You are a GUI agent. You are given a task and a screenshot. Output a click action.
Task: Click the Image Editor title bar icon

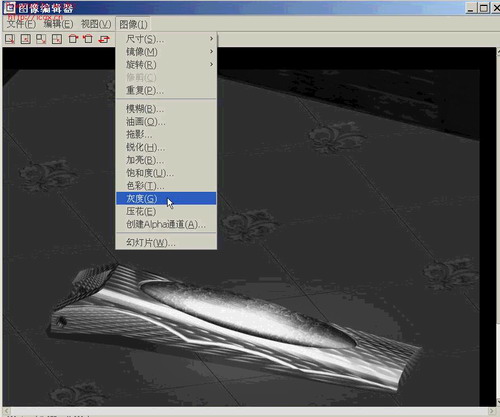[9, 8]
